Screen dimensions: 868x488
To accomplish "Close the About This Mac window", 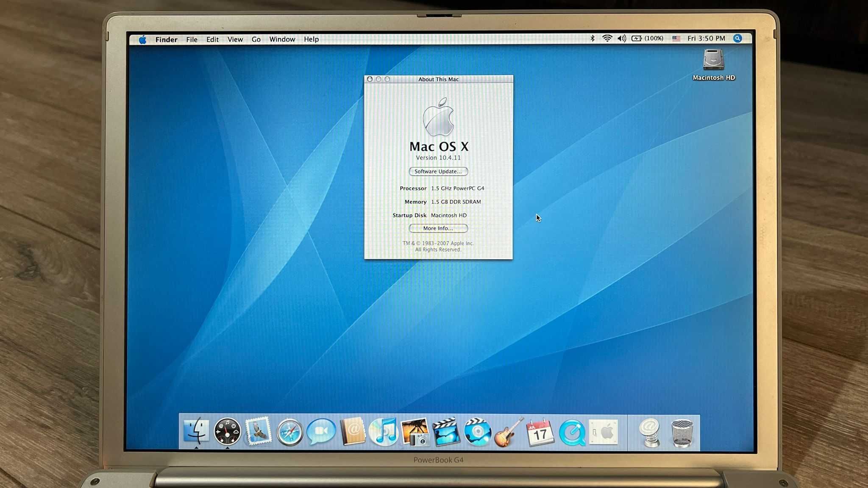I will pos(370,79).
